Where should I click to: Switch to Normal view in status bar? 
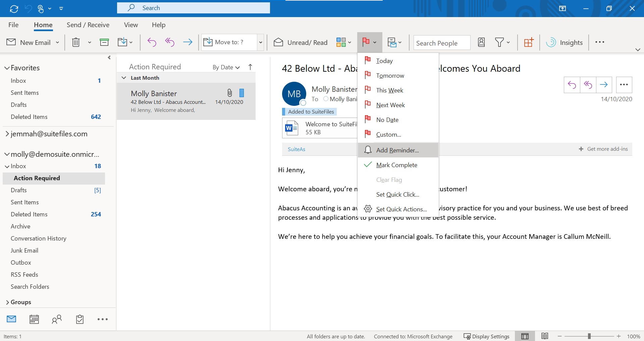(525, 336)
